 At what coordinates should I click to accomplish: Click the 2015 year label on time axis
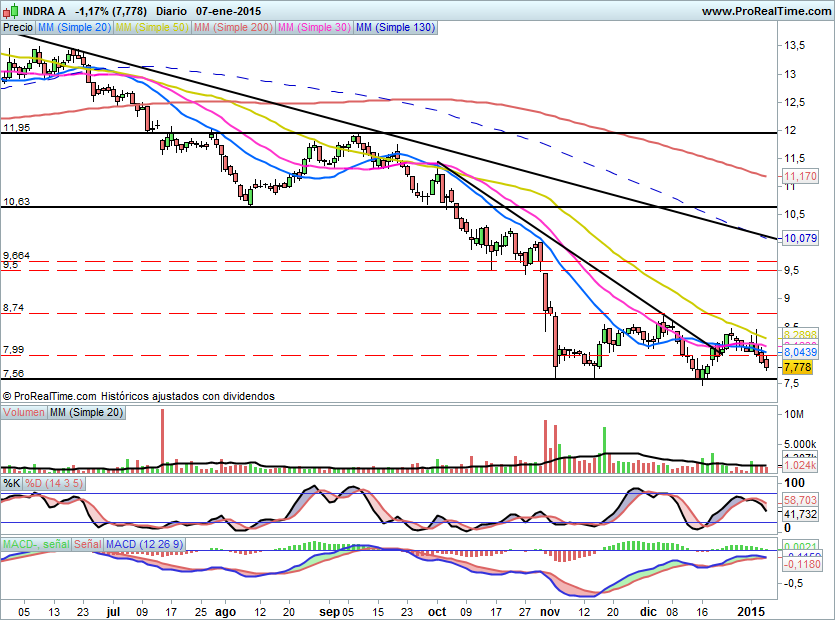tap(751, 611)
